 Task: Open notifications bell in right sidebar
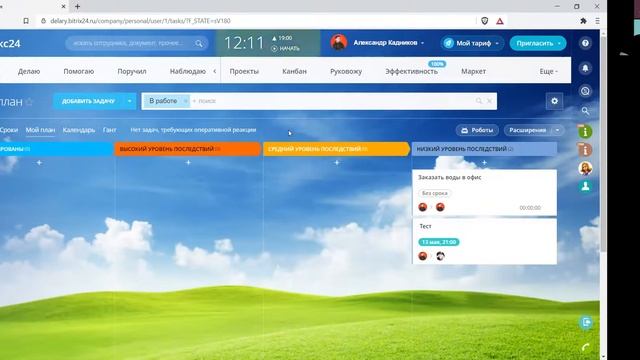click(585, 68)
